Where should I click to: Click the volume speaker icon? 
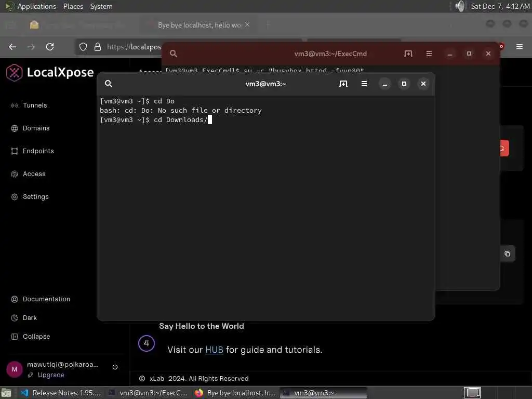(x=460, y=6)
